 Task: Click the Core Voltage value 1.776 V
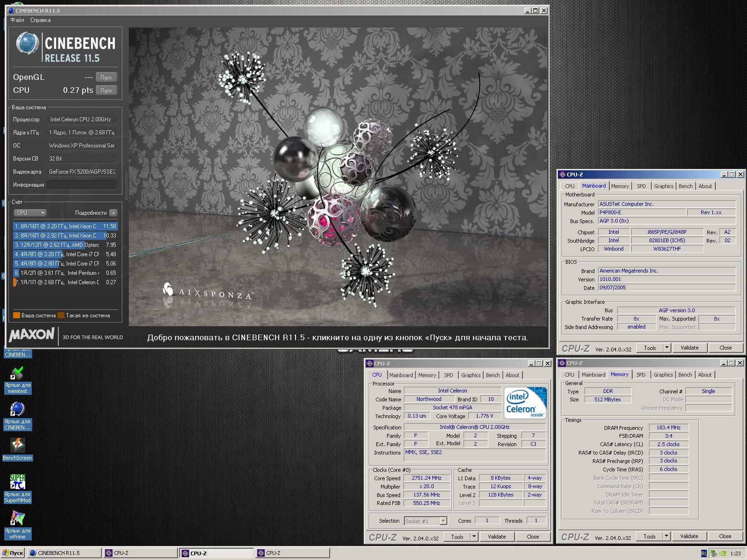point(485,416)
